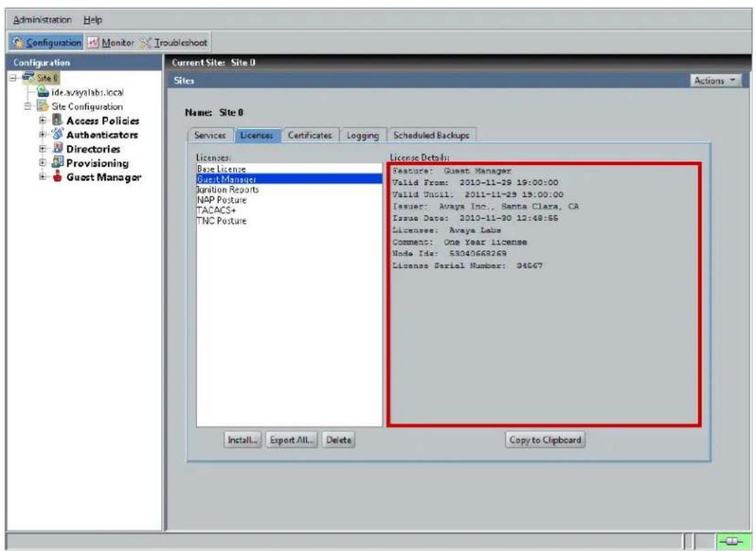Click the Authenticators icon
Viewport: 756px width, 551px height.
[x=57, y=133]
